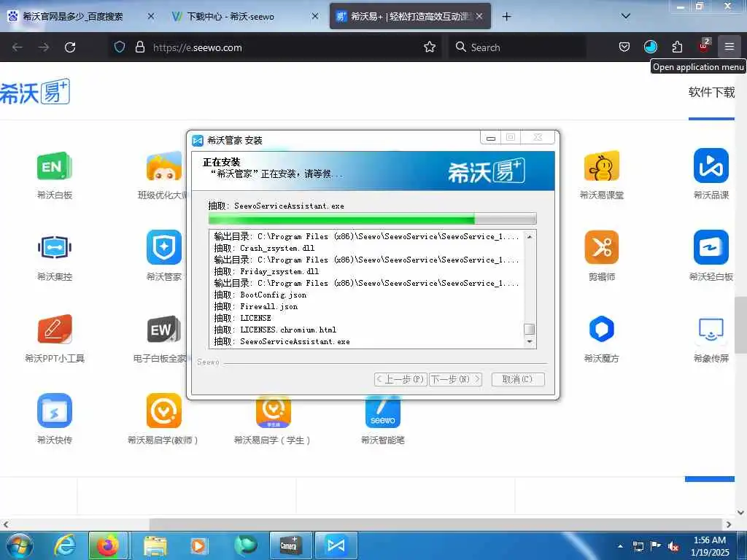This screenshot has width=747, height=560.
Task: Select the 希沃易+ browser tab
Action: pyautogui.click(x=410, y=16)
